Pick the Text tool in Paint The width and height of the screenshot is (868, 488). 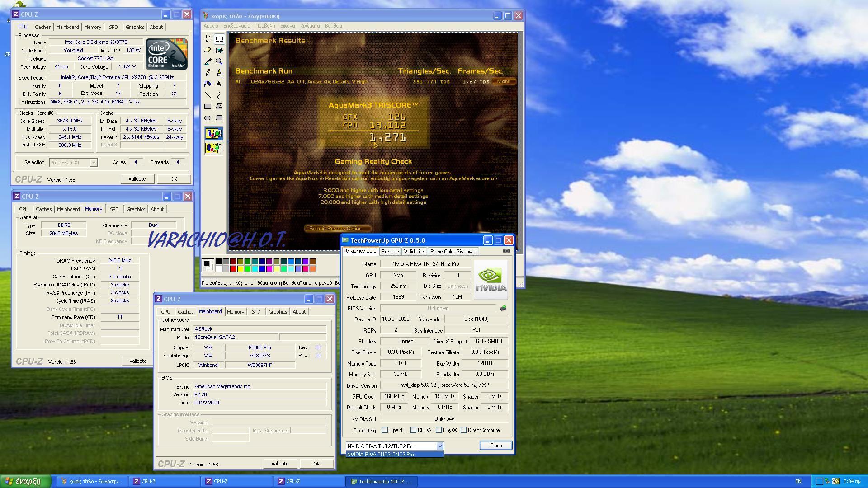(219, 84)
